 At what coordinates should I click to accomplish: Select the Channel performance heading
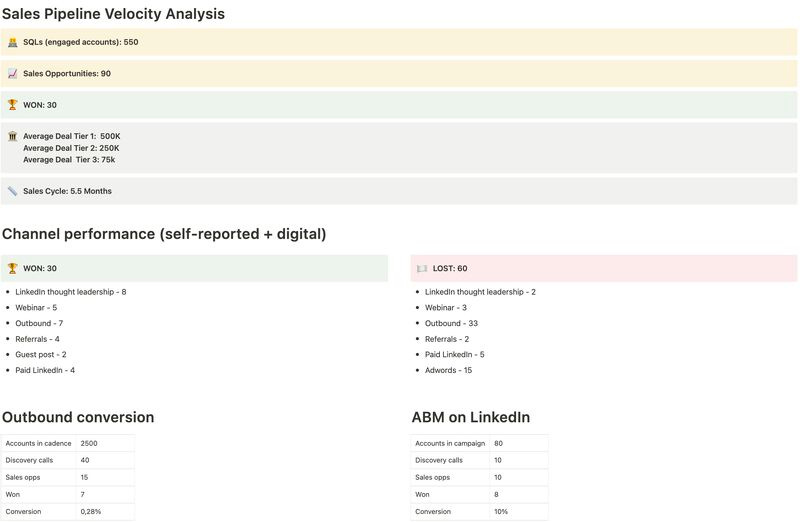(x=164, y=234)
